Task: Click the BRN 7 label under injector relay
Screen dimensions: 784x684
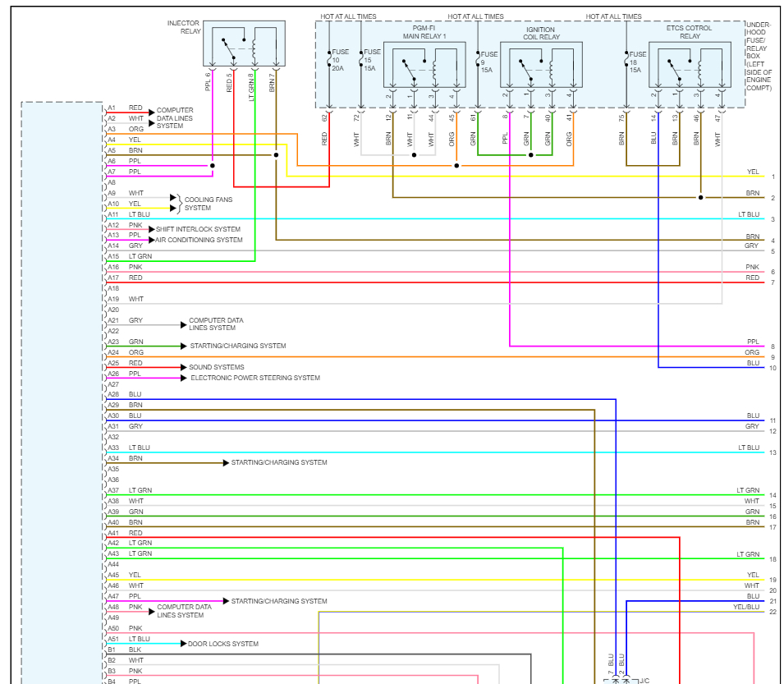Action: click(272, 83)
